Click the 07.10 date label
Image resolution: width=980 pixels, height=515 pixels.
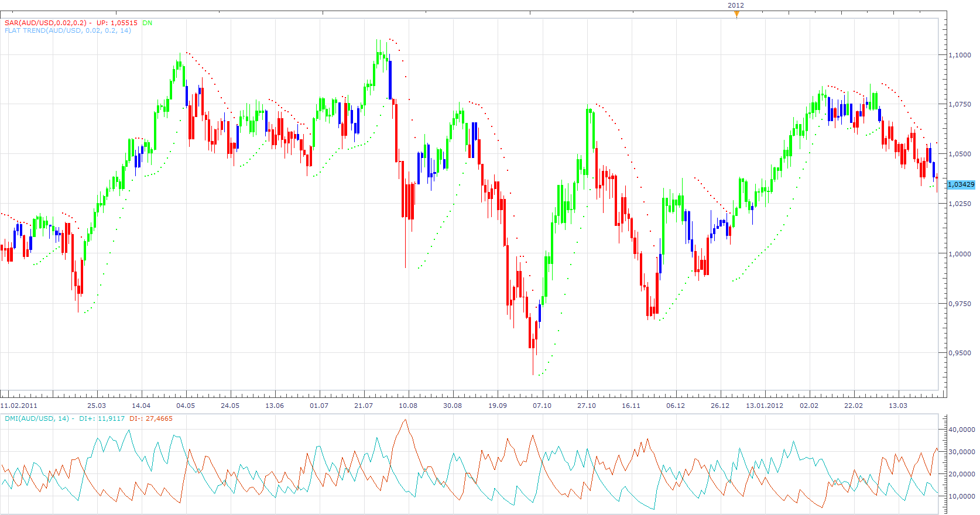(542, 406)
